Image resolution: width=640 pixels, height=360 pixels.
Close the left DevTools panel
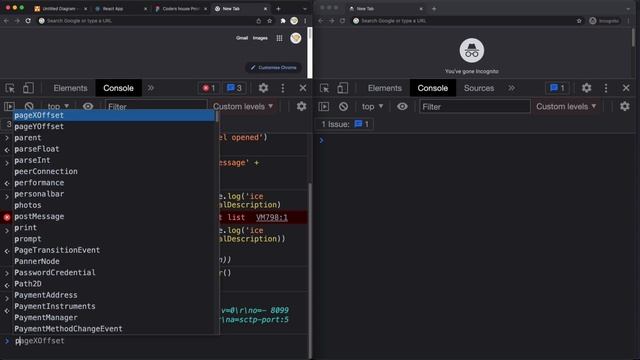click(x=303, y=88)
